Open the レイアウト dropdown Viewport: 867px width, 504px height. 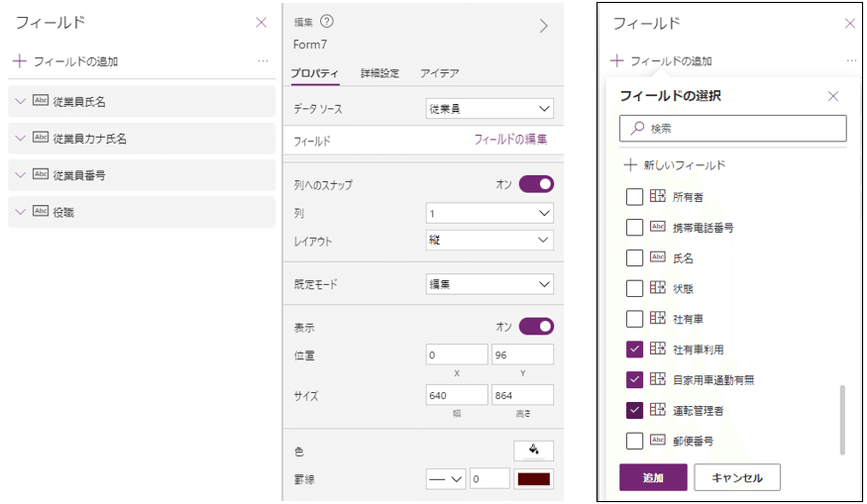pos(489,241)
